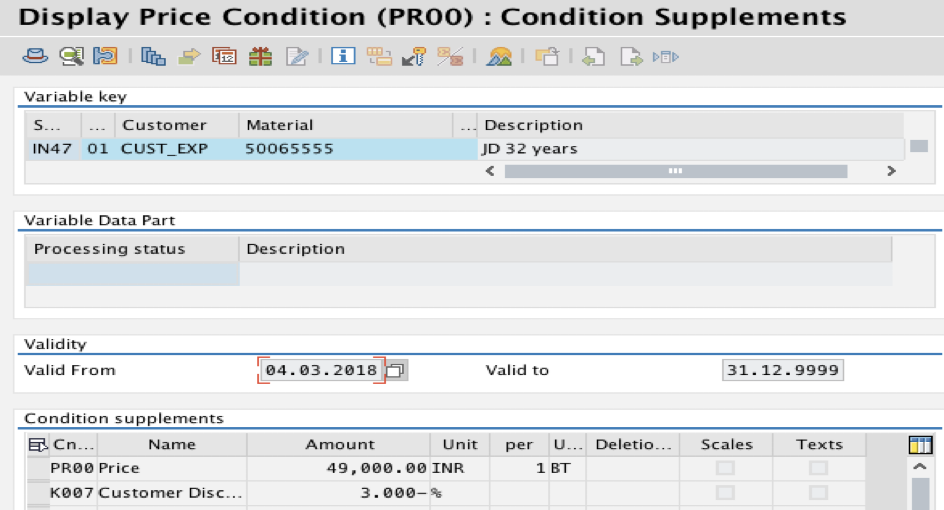Click the Processing status column header

[x=132, y=249]
